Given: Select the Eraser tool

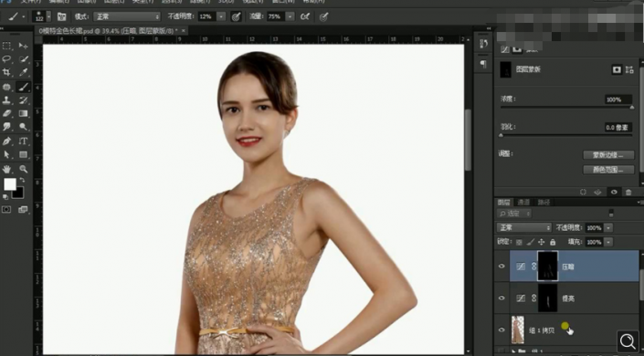Looking at the screenshot, I should coord(7,113).
